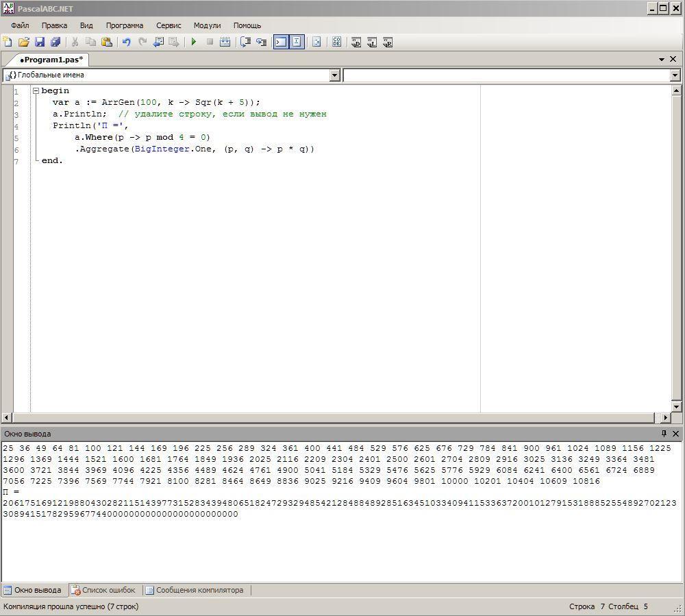This screenshot has height=616, width=685.
Task: Collapse the begin block in editor
Action: click(36, 90)
